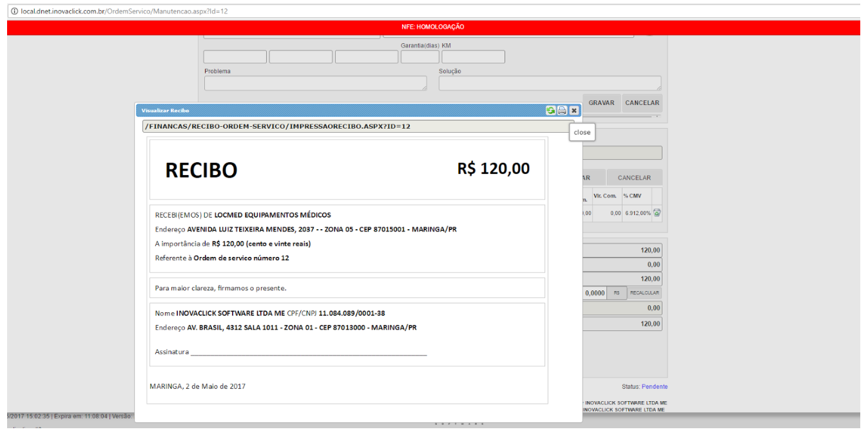The image size is (868, 434).
Task: Refresh the receipt preview with green arrows icon
Action: 551,110
